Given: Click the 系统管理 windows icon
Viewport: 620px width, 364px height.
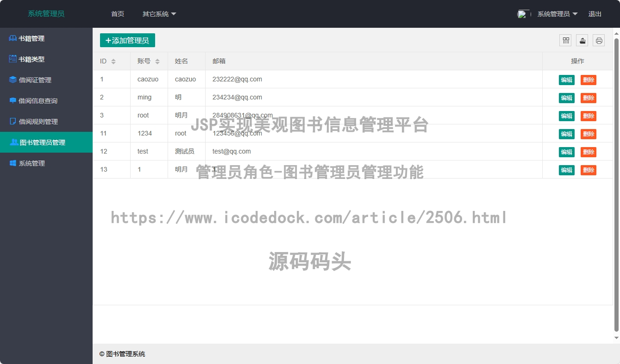Looking at the screenshot, I should coord(13,163).
